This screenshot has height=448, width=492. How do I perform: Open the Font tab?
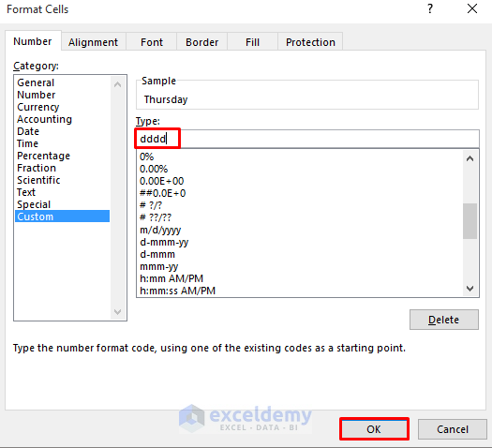tap(152, 42)
